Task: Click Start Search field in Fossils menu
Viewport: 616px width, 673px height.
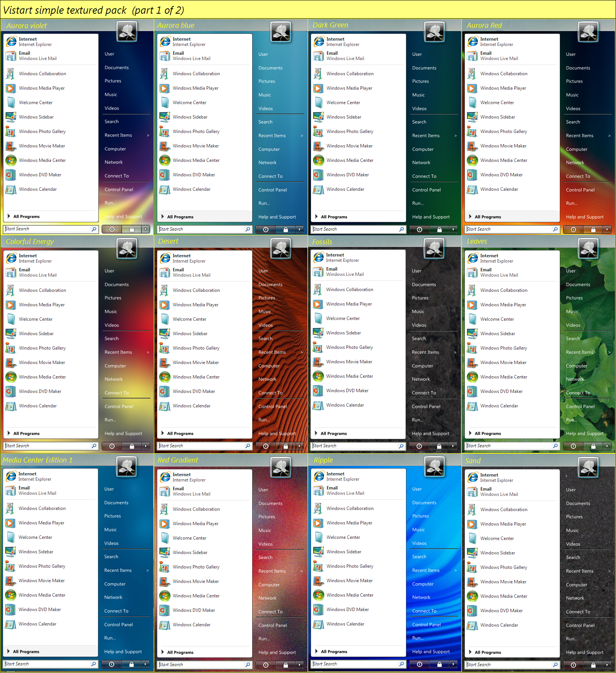Action: coord(359,446)
